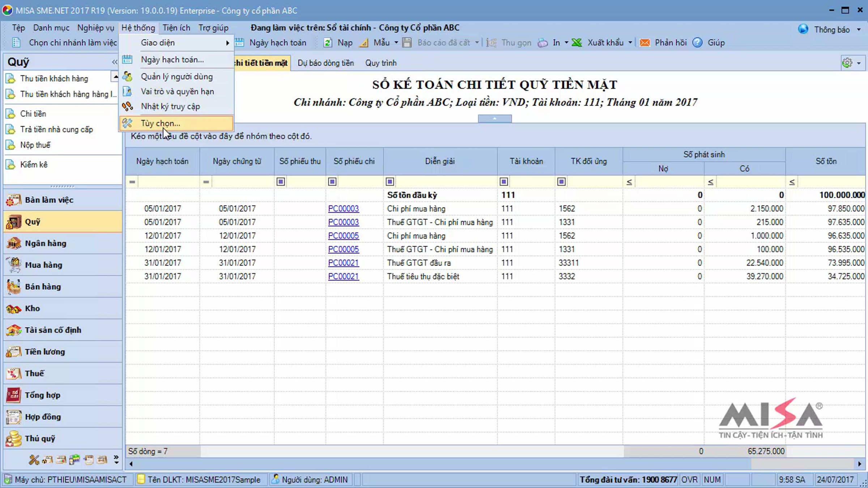Toggle Diễn giải column filter condition box
The width and height of the screenshot is (868, 488).
coord(390,181)
